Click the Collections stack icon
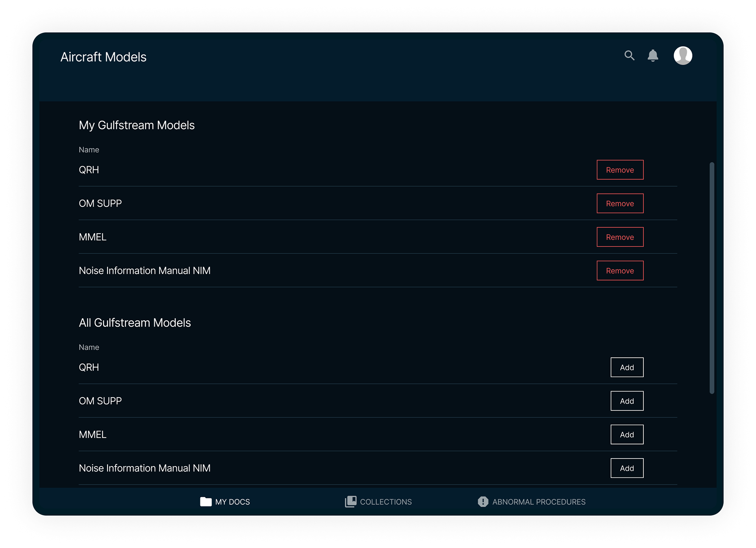 tap(350, 502)
